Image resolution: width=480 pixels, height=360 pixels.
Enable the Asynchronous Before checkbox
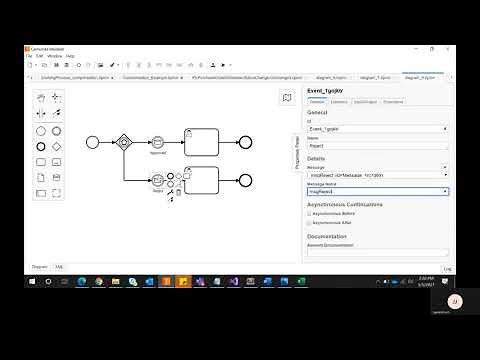(x=309, y=214)
